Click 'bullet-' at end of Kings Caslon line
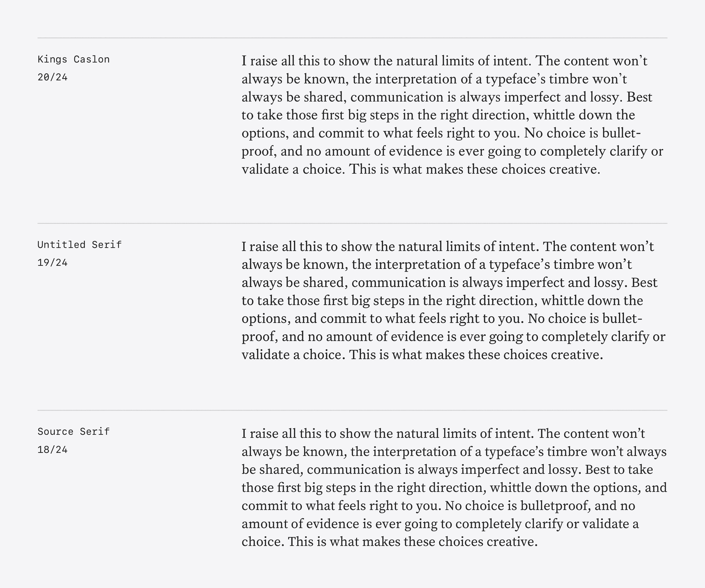Image resolution: width=705 pixels, height=588 pixels. click(x=621, y=133)
